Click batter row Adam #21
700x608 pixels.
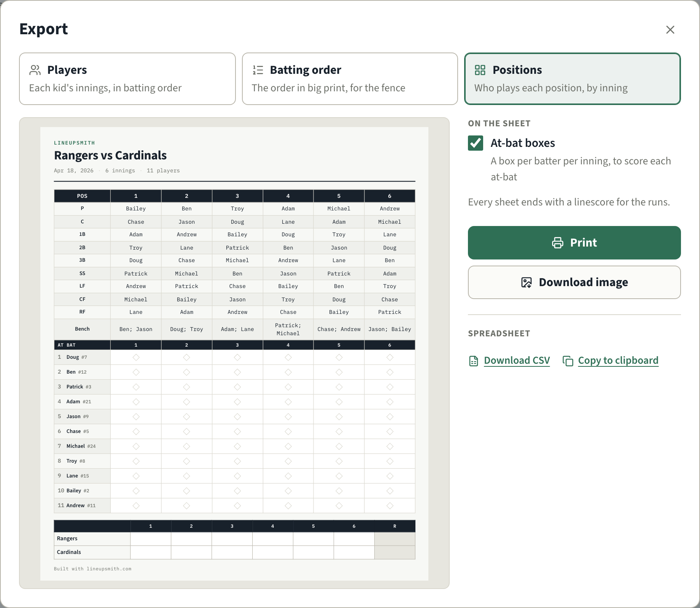pos(82,402)
